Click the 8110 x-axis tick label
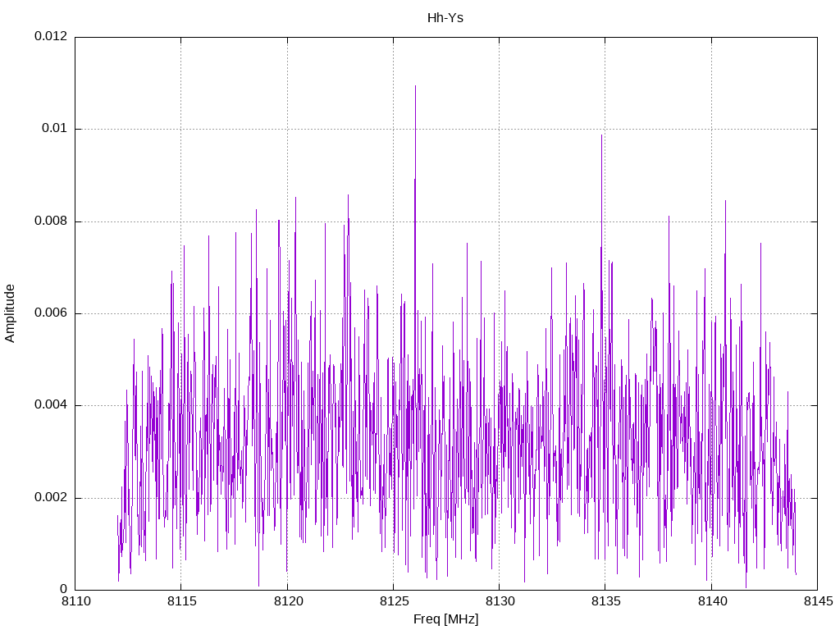This screenshot has height=630, width=840. 75,601
